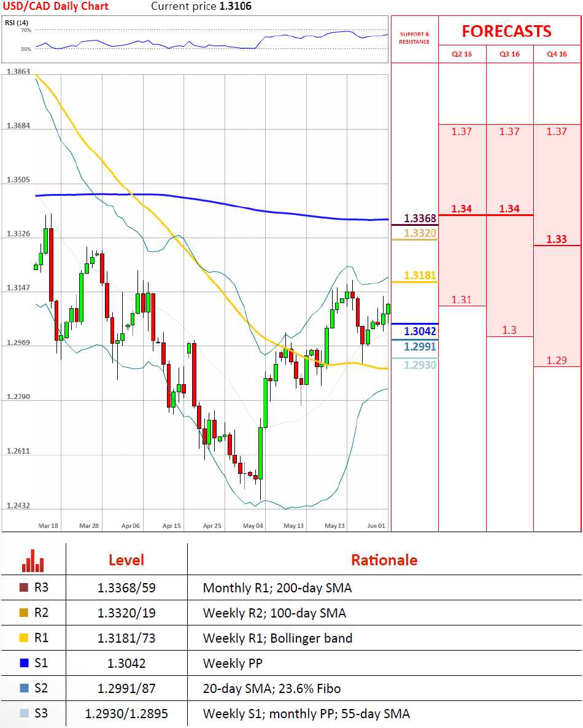
Task: Click the current price 1.3106 text
Action: (x=201, y=6)
